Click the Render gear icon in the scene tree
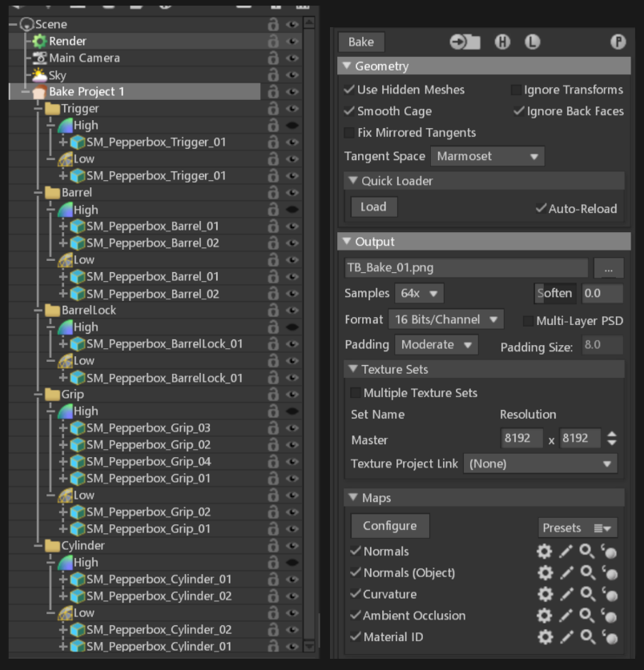 pos(40,41)
